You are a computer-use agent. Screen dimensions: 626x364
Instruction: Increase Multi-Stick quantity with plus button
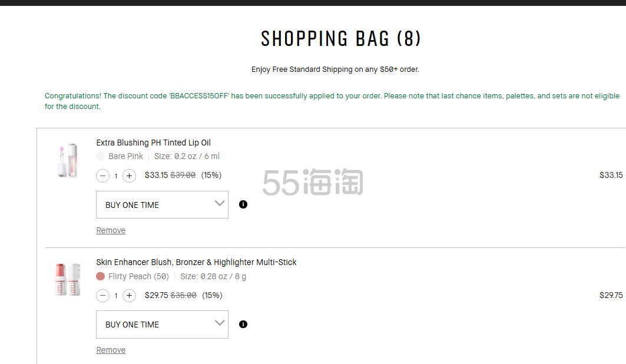click(x=130, y=296)
